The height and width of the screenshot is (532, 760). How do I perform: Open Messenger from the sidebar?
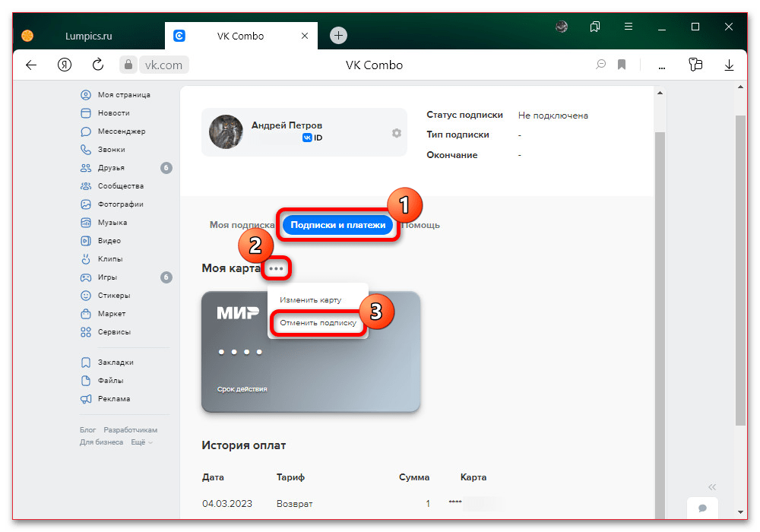coord(86,131)
